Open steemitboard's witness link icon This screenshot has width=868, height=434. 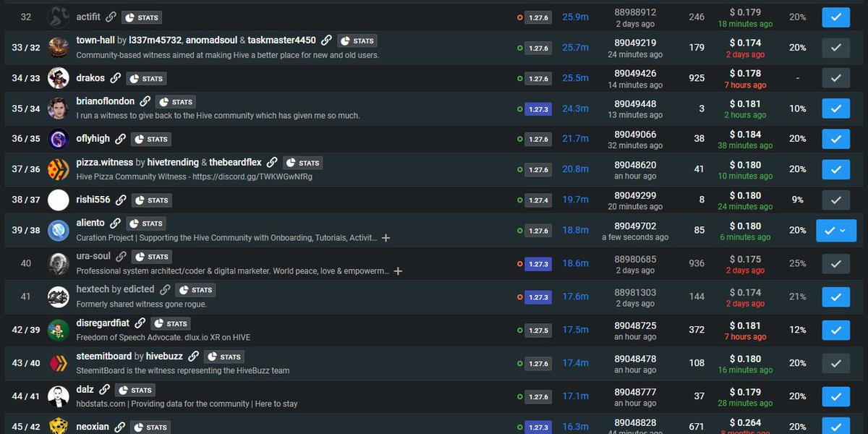point(193,357)
